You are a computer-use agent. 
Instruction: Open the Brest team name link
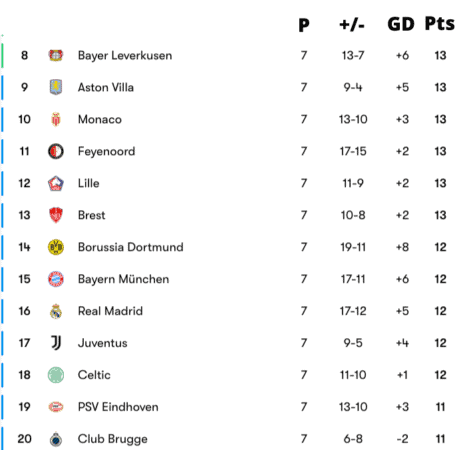click(x=91, y=215)
